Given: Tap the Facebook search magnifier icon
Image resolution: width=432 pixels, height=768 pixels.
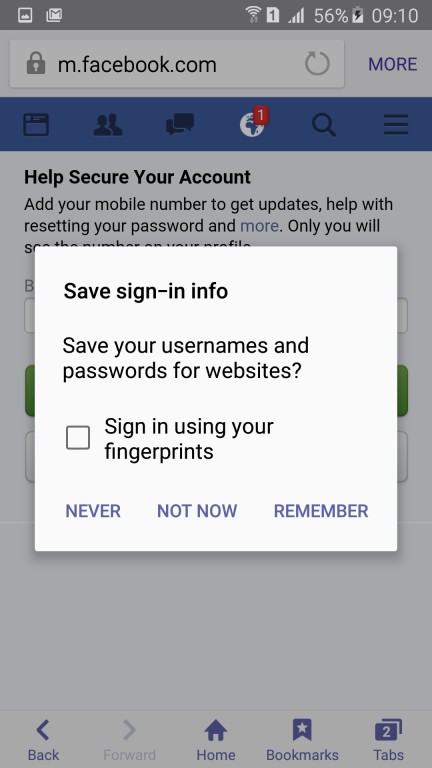Looking at the screenshot, I should pyautogui.click(x=324, y=124).
